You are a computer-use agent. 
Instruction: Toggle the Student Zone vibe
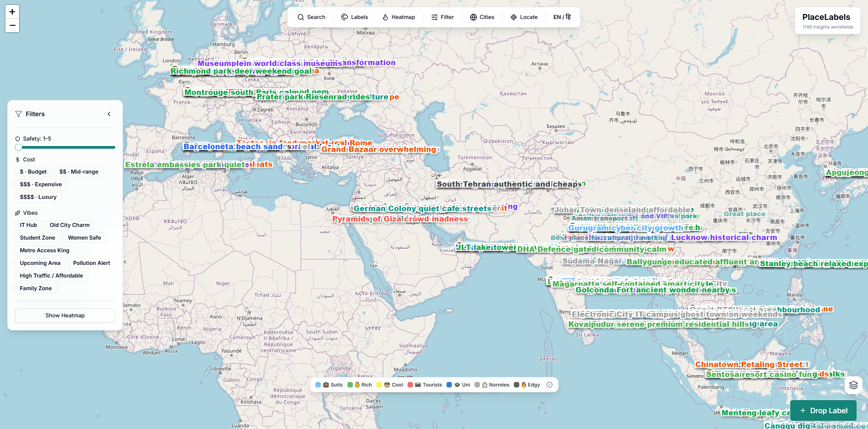tap(38, 238)
